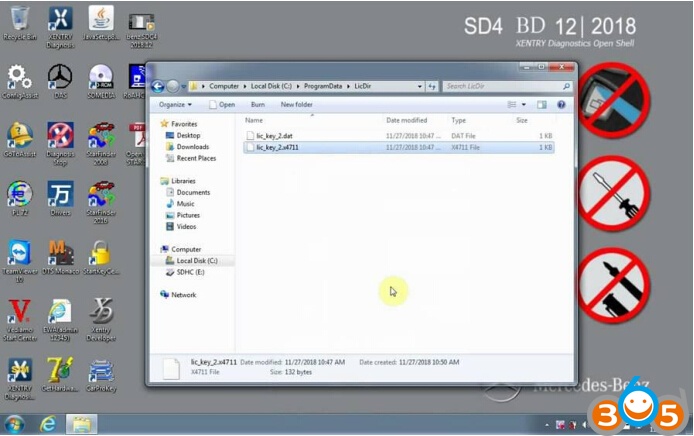Image resolution: width=694 pixels, height=436 pixels.
Task: Click the Open toolbar button
Action: coord(222,104)
